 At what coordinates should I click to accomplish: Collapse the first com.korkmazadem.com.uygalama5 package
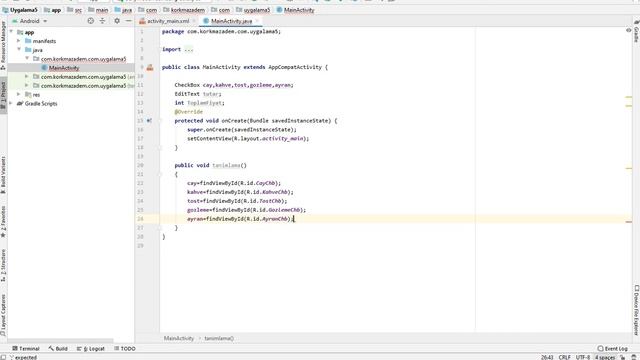click(27, 59)
